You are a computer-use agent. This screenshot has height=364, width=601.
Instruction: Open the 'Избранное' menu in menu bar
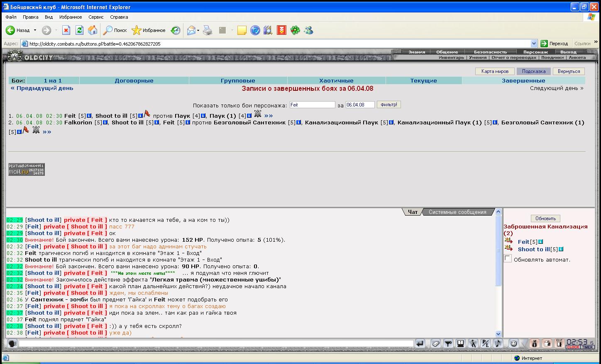71,17
